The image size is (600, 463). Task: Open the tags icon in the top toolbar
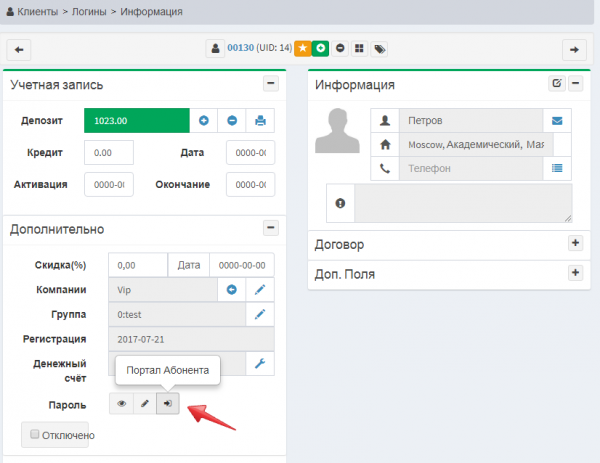(379, 48)
